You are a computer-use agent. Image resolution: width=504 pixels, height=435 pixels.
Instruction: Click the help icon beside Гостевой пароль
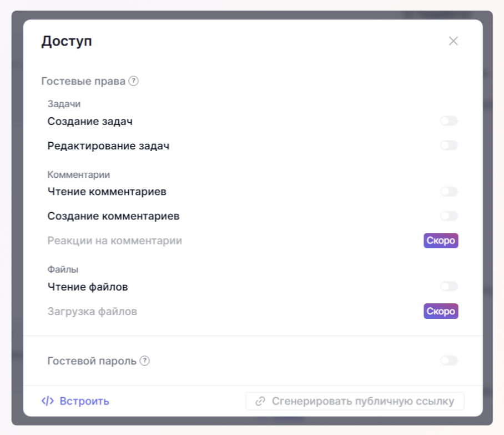tap(144, 361)
